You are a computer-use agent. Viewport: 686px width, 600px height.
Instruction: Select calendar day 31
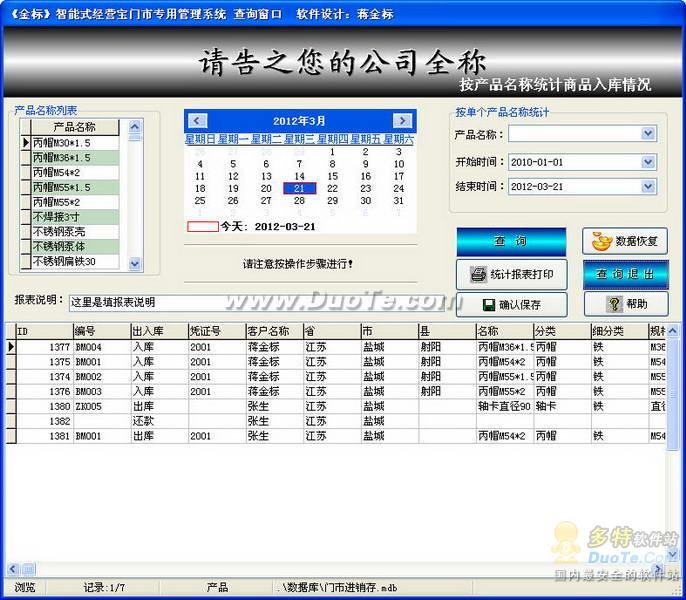click(x=398, y=201)
